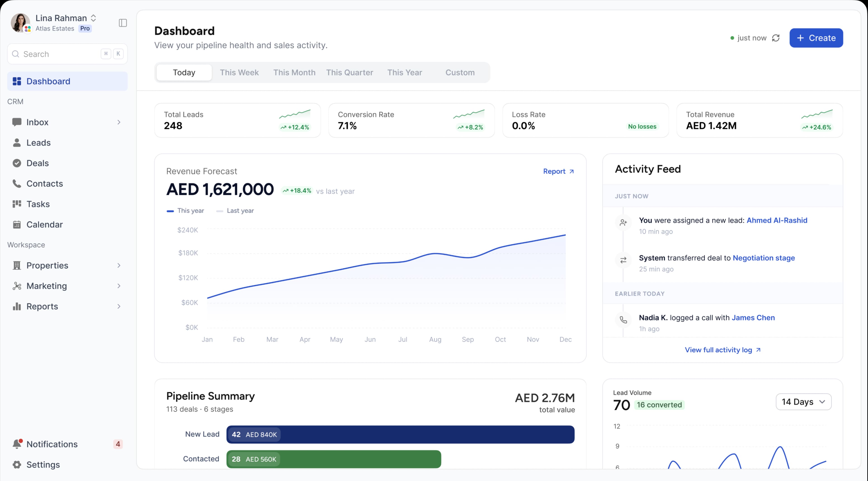Click the 16 converted badge

coord(659,405)
